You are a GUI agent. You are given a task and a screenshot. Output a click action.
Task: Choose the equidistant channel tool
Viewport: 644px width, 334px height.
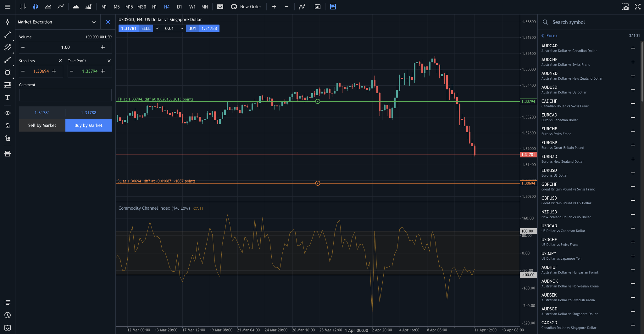[x=8, y=47]
